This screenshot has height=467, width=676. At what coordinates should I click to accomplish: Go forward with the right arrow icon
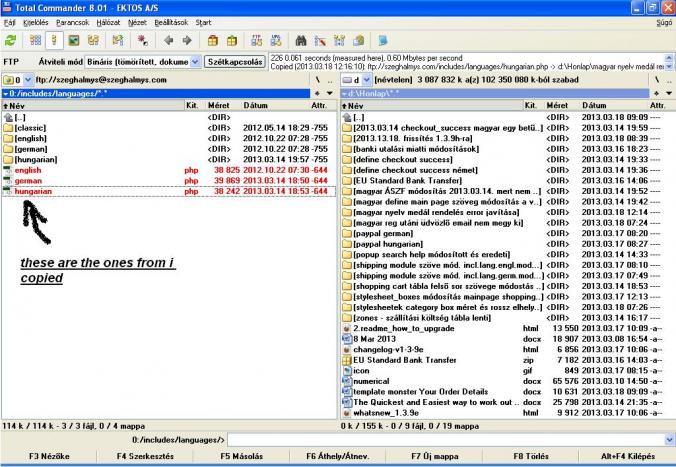[187, 41]
